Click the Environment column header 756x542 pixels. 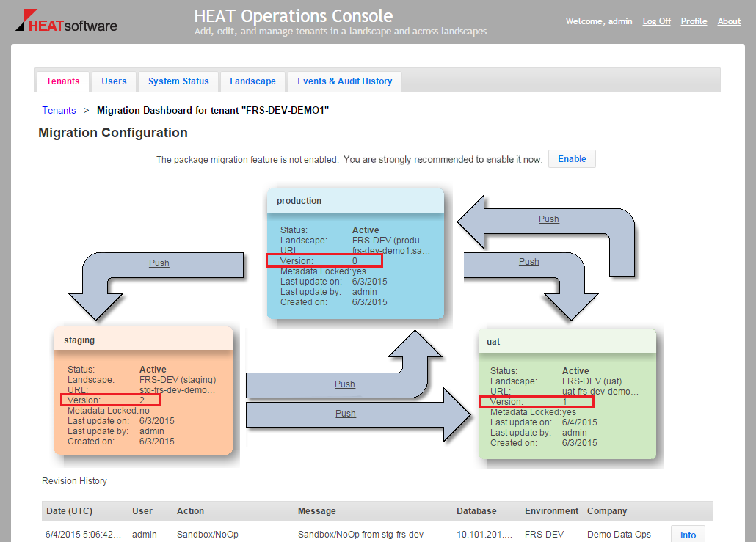551,511
